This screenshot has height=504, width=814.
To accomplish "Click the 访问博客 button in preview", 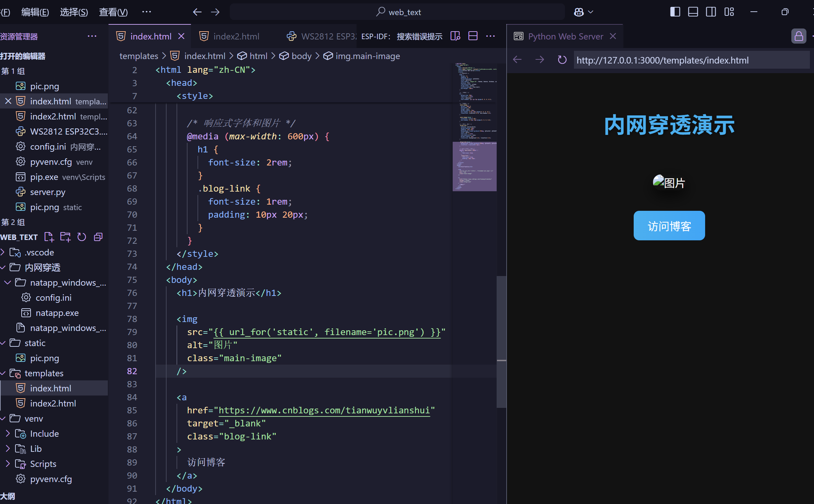I will pyautogui.click(x=669, y=226).
